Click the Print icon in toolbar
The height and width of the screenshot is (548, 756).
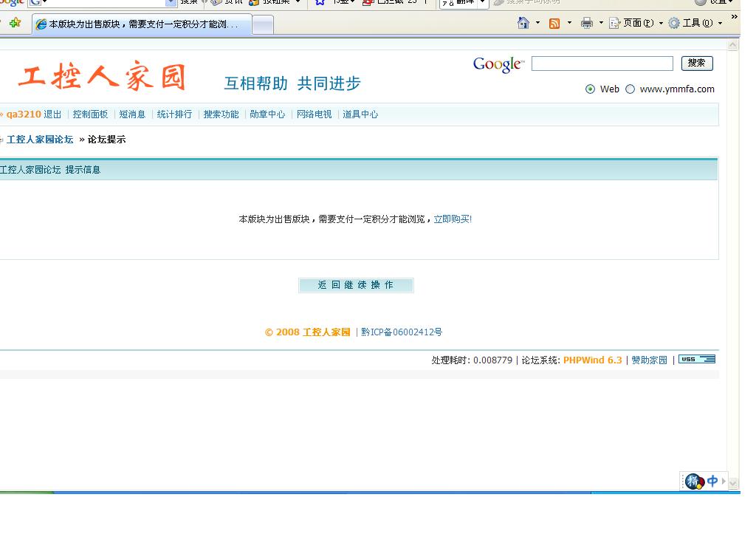click(x=586, y=23)
